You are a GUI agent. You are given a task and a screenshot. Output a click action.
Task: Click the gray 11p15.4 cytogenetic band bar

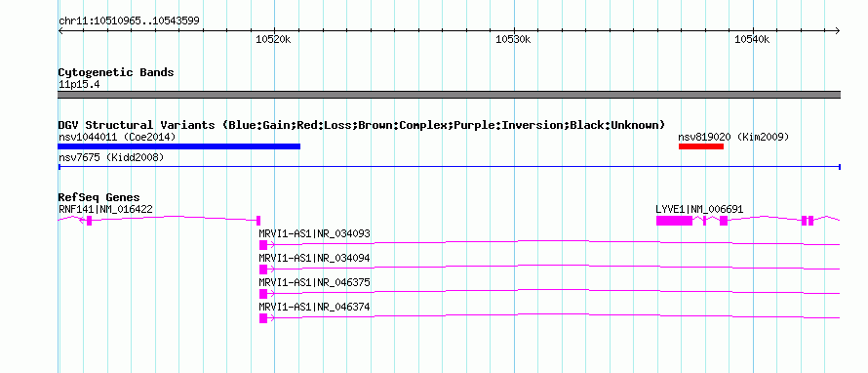(x=450, y=95)
